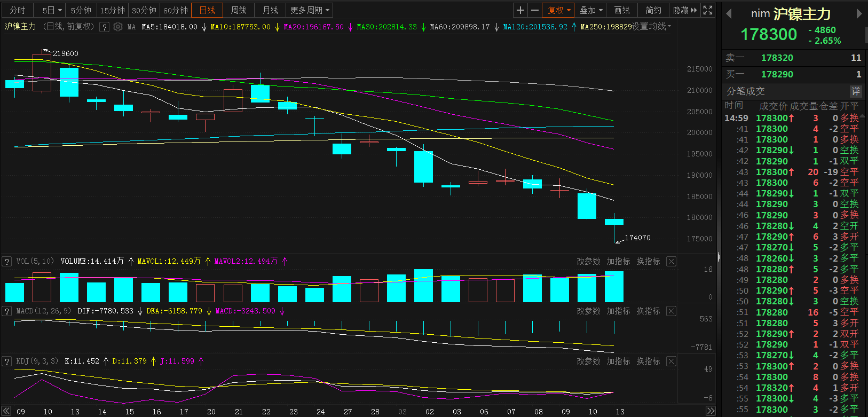Switch to the 周线 weekly tab

pyautogui.click(x=239, y=10)
